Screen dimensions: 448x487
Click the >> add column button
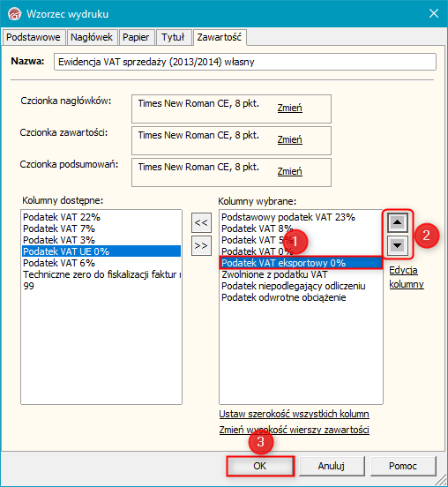pyautogui.click(x=201, y=245)
